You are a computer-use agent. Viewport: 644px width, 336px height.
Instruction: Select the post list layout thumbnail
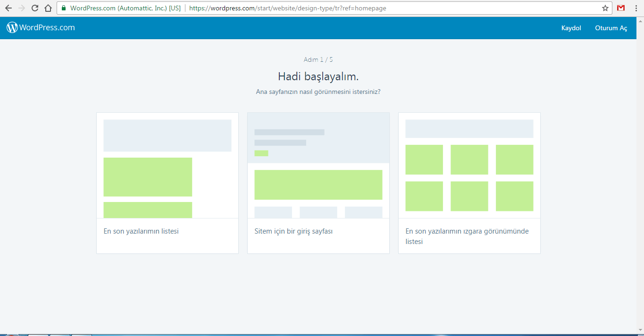tap(167, 166)
